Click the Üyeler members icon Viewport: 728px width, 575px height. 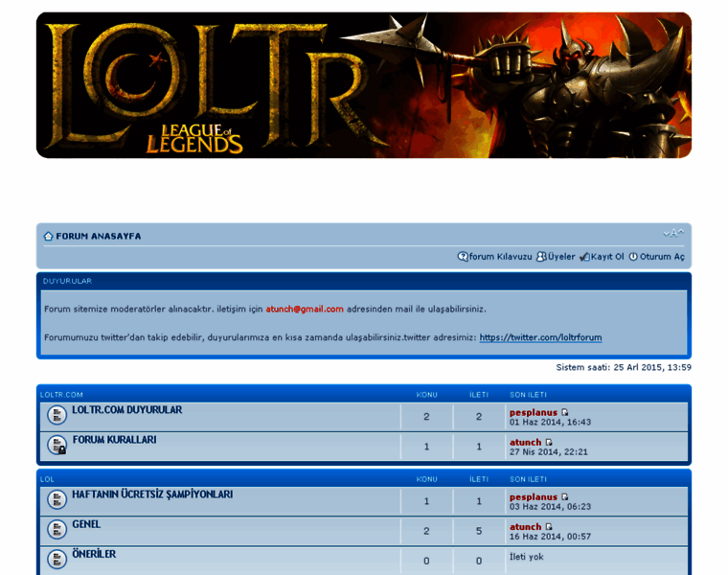tap(541, 257)
